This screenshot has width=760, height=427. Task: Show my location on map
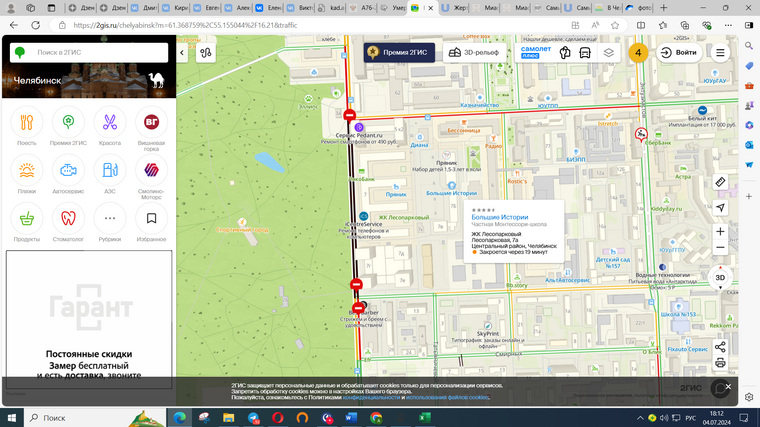click(720, 207)
